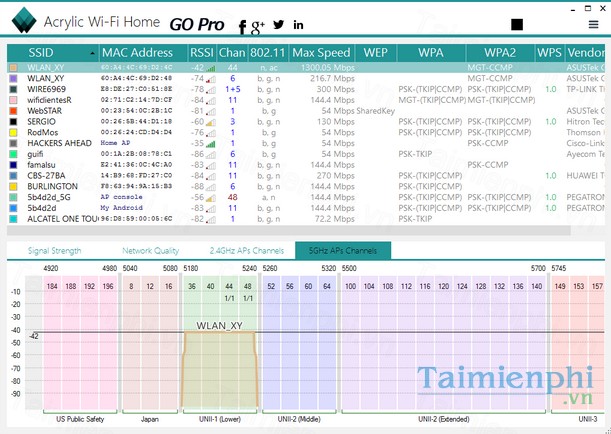
Task: Click the swatch next to CBS-27BA
Action: pos(13,176)
